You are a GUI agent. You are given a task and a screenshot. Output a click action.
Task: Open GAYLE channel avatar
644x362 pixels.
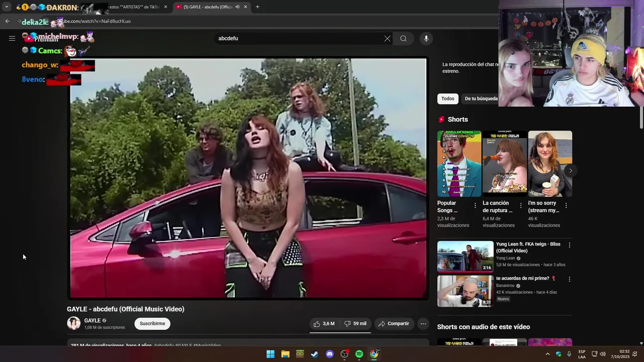(x=73, y=323)
